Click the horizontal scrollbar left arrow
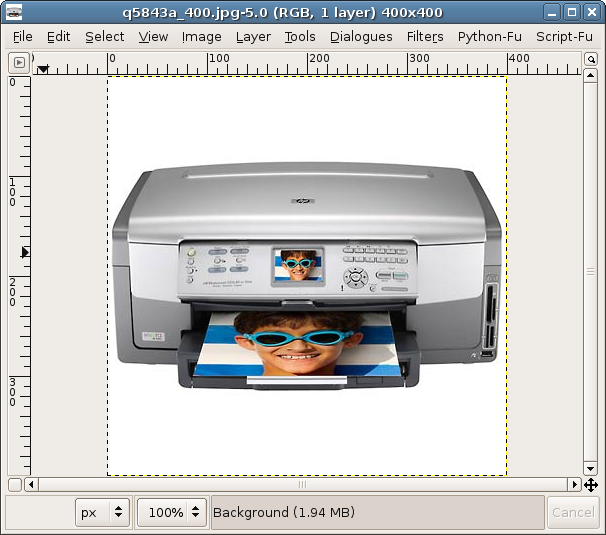Screen dimensions: 606x535 (32, 485)
